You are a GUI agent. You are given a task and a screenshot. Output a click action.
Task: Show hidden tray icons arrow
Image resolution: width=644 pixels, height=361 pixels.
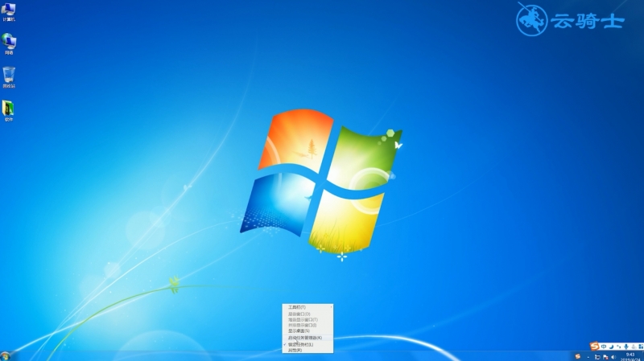(x=588, y=357)
